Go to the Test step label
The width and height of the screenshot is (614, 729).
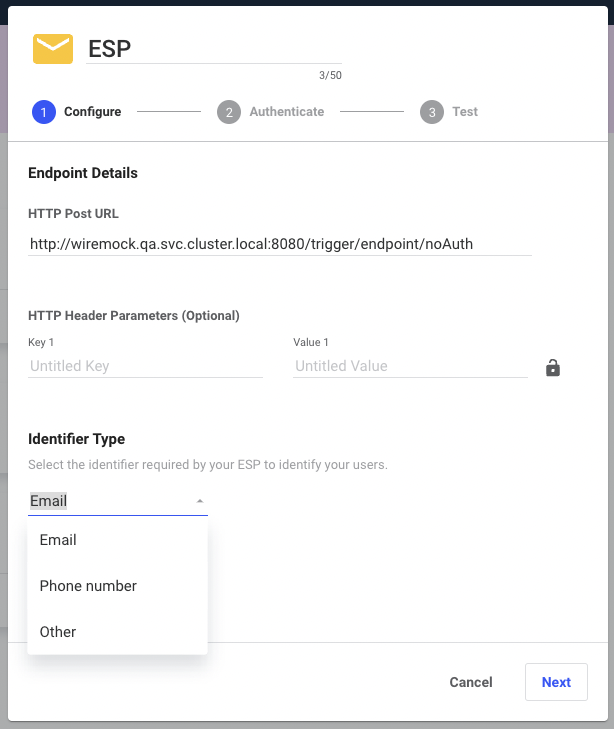[465, 112]
